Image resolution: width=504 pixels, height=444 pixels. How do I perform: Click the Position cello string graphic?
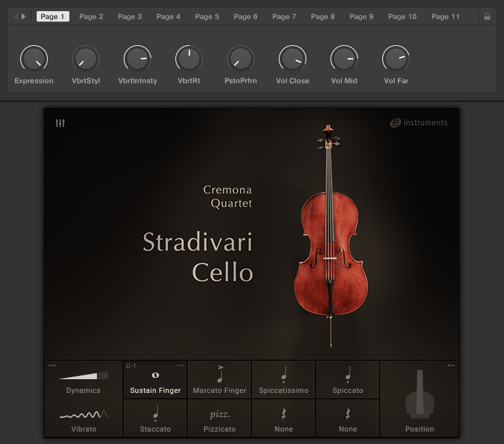click(x=420, y=394)
